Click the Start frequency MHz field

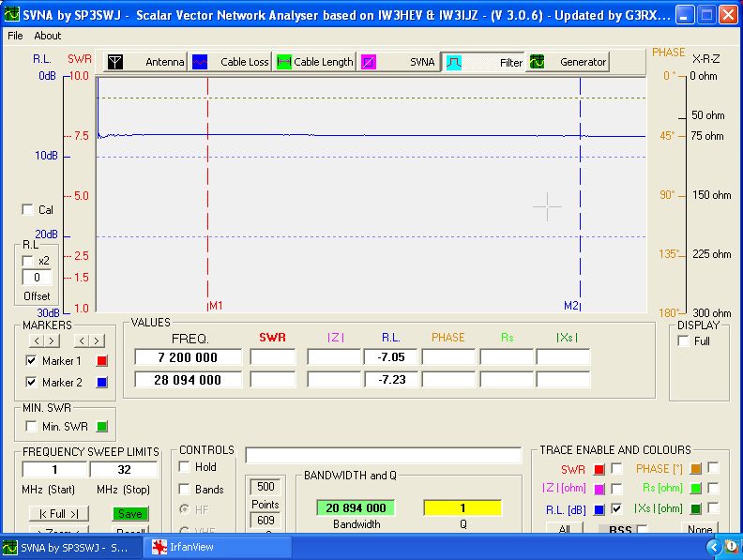54,469
